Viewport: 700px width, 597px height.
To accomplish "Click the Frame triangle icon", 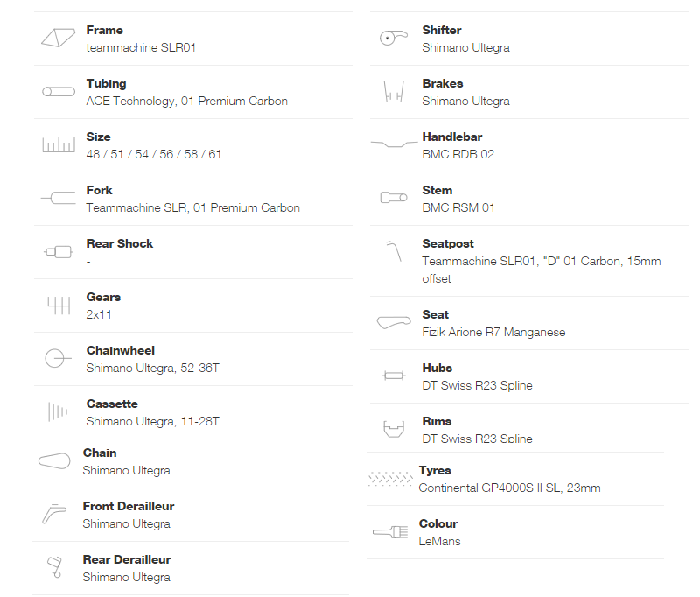I will (x=58, y=38).
